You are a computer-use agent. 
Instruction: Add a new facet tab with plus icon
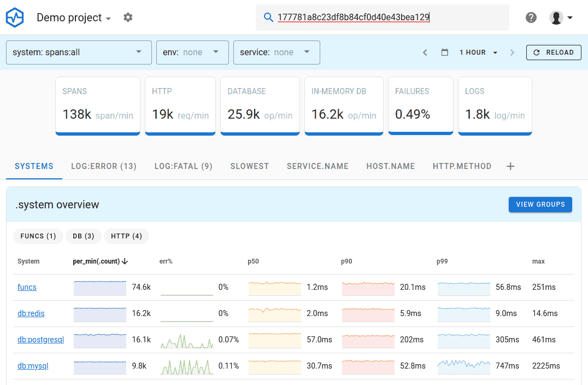point(510,166)
